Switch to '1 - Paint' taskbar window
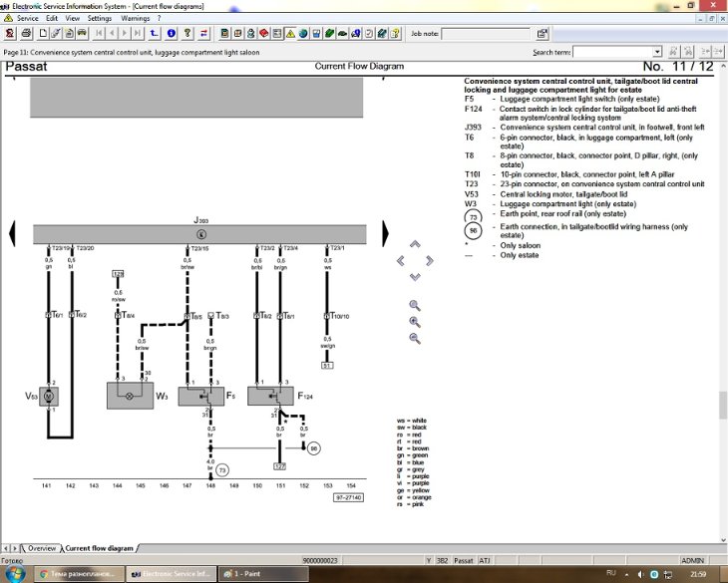 click(x=263, y=574)
